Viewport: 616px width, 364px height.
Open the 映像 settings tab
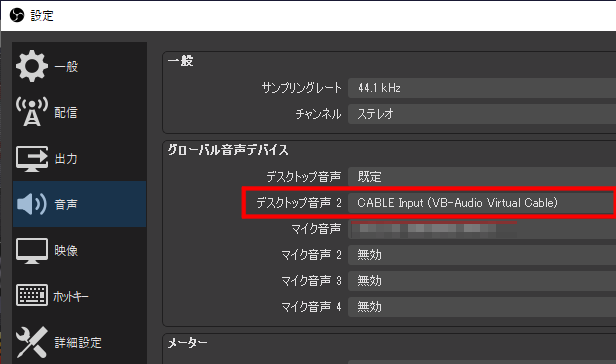[79, 250]
